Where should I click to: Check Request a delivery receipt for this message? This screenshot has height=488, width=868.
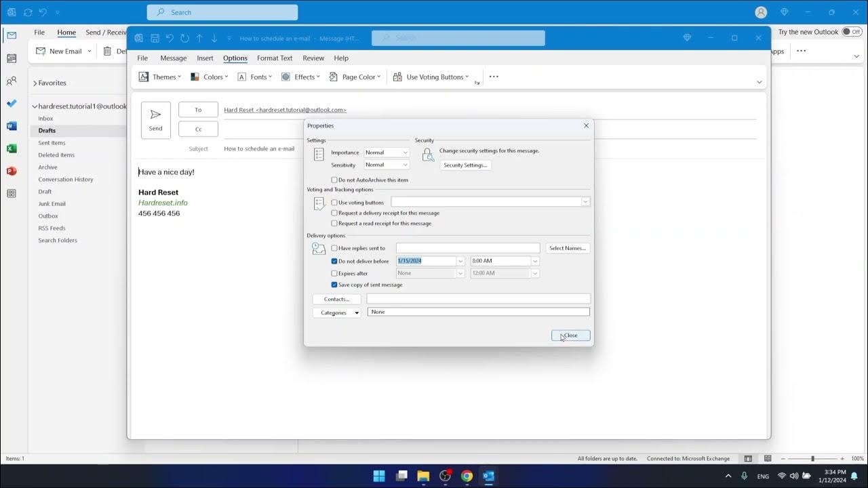click(x=334, y=213)
